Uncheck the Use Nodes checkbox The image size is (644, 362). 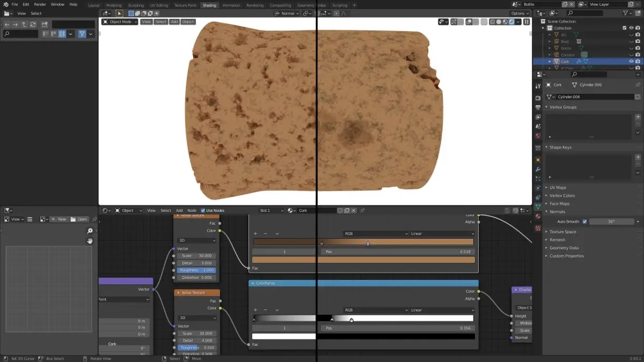[x=203, y=210]
